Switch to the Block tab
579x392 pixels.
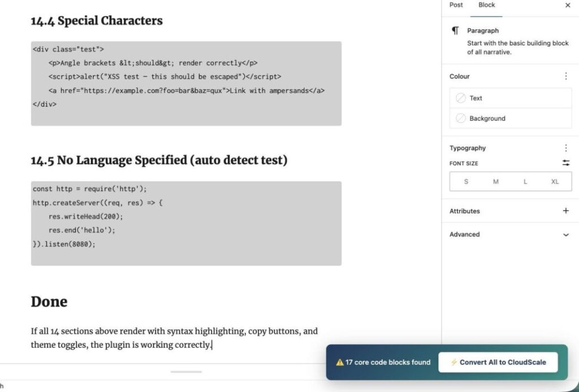(x=486, y=5)
